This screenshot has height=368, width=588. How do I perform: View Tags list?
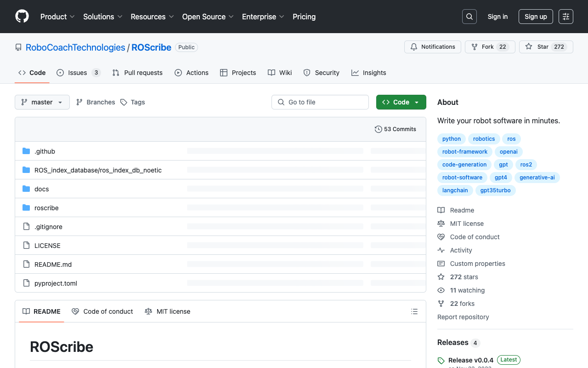click(132, 102)
